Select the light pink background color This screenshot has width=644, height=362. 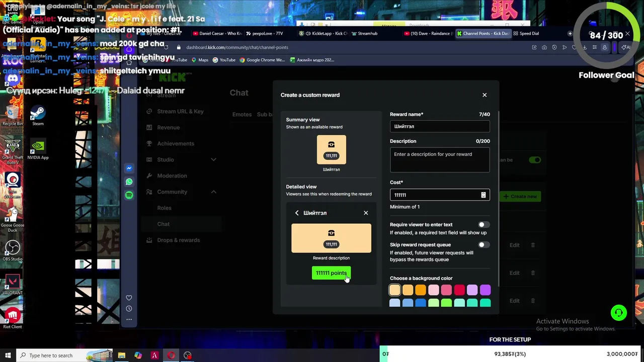433,290
